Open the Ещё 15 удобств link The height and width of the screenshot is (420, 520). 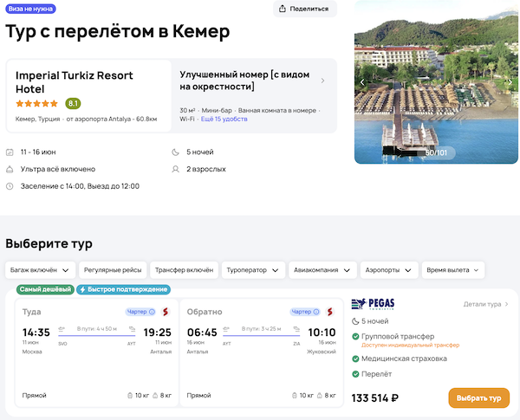pos(224,119)
